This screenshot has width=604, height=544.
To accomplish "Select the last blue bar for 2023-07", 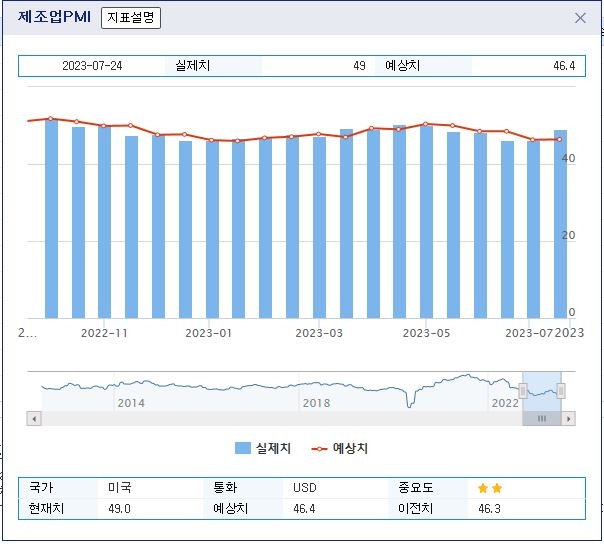I will click(x=560, y=224).
